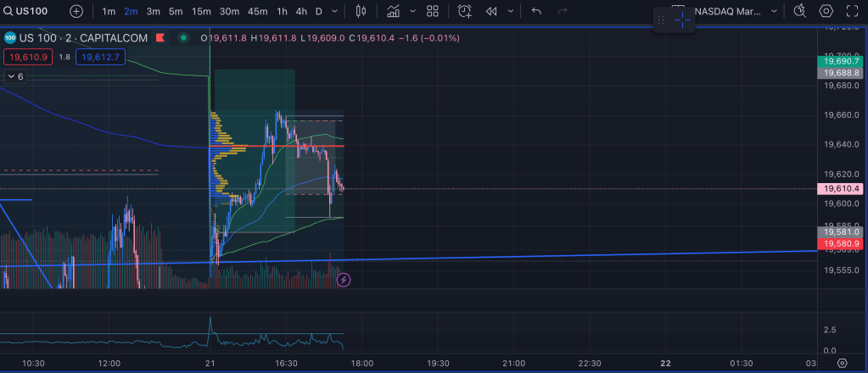
Task: Expand the time interval dropdown chevron
Action: pos(336,11)
